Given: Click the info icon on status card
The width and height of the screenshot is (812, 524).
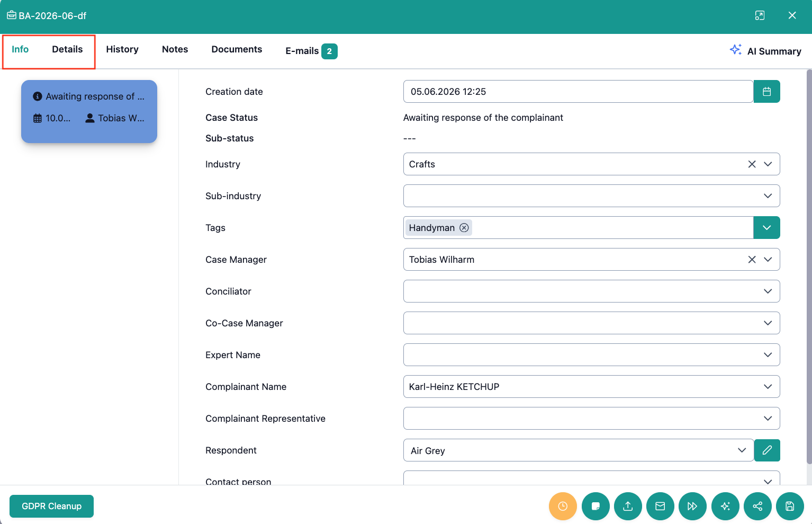Looking at the screenshot, I should (38, 96).
